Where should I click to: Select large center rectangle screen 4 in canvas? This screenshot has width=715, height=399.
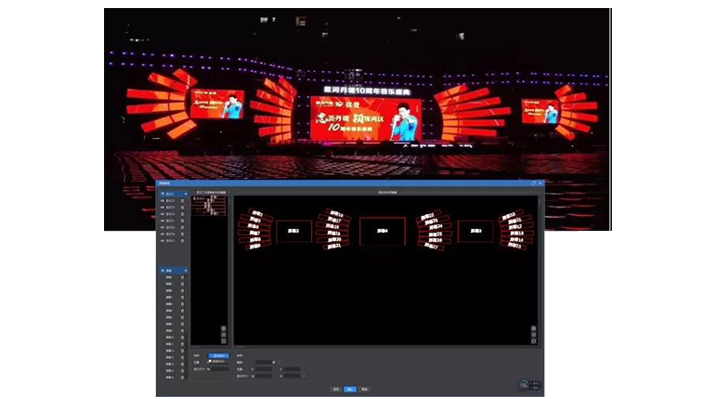[383, 231]
